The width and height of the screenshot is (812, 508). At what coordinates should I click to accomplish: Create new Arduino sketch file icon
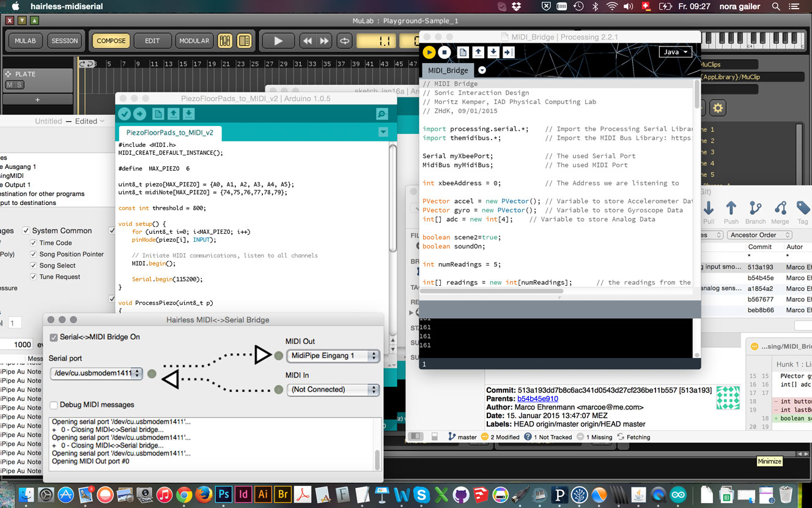(158, 114)
